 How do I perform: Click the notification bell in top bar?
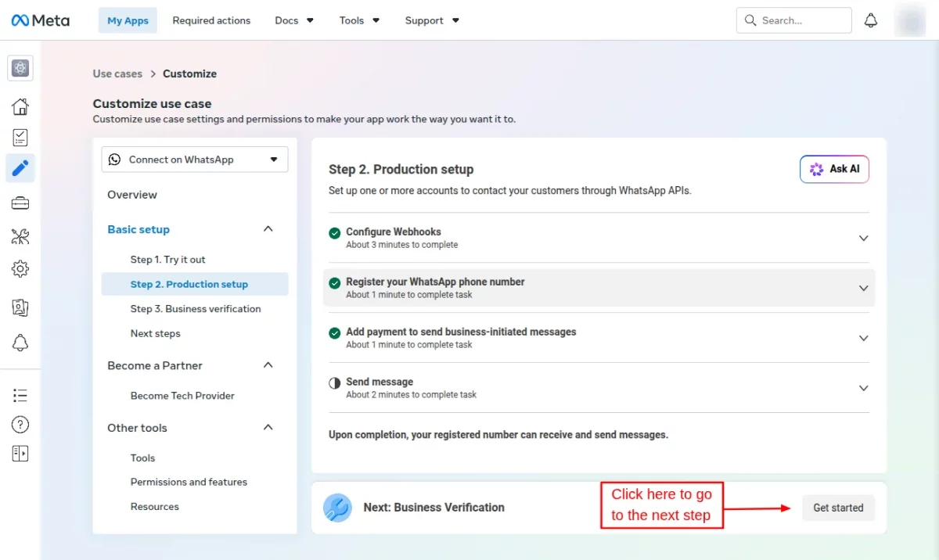point(871,20)
